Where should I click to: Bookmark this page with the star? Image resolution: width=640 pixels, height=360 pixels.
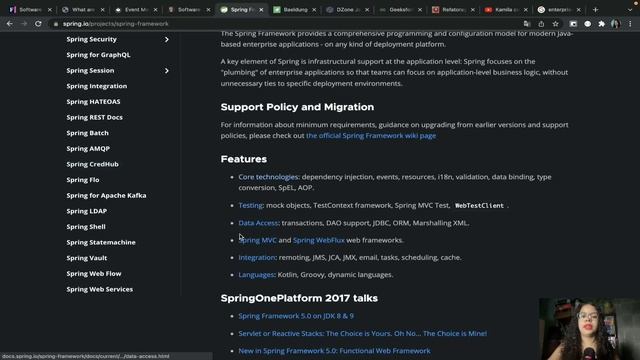[556, 24]
